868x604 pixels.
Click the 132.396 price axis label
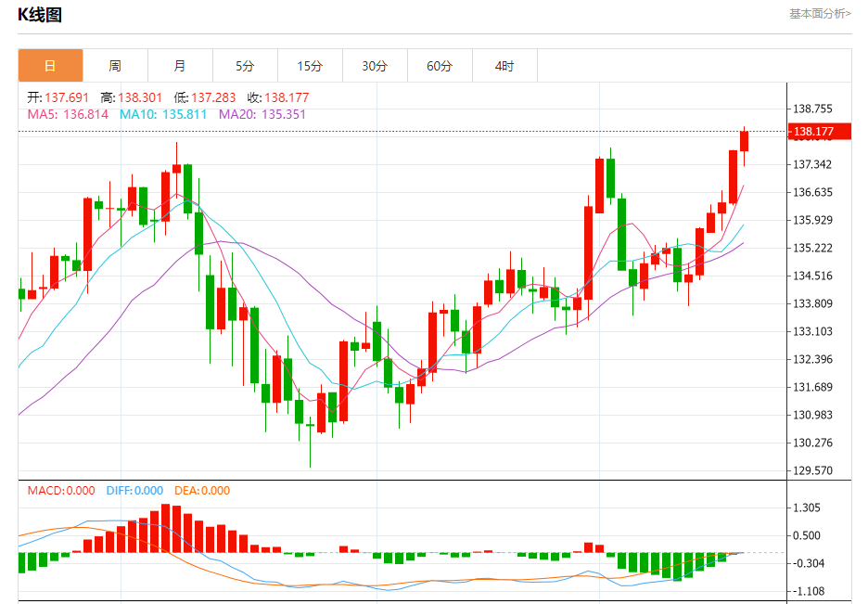click(x=812, y=359)
